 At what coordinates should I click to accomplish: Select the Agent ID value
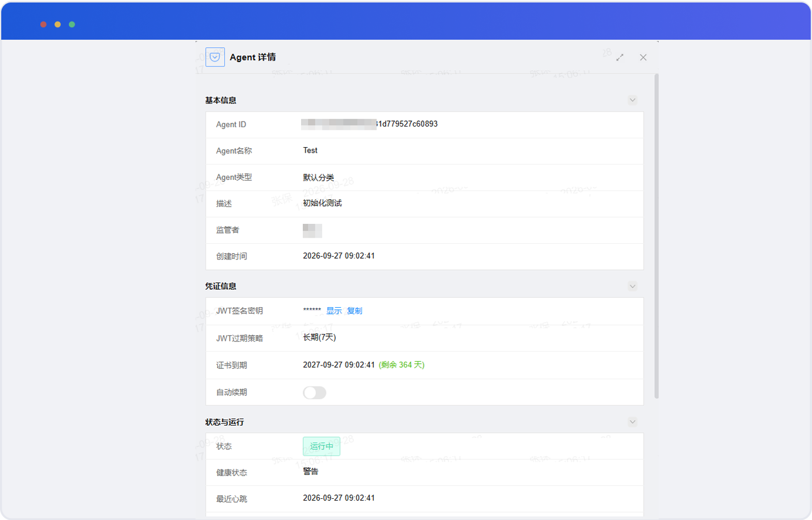tap(370, 124)
